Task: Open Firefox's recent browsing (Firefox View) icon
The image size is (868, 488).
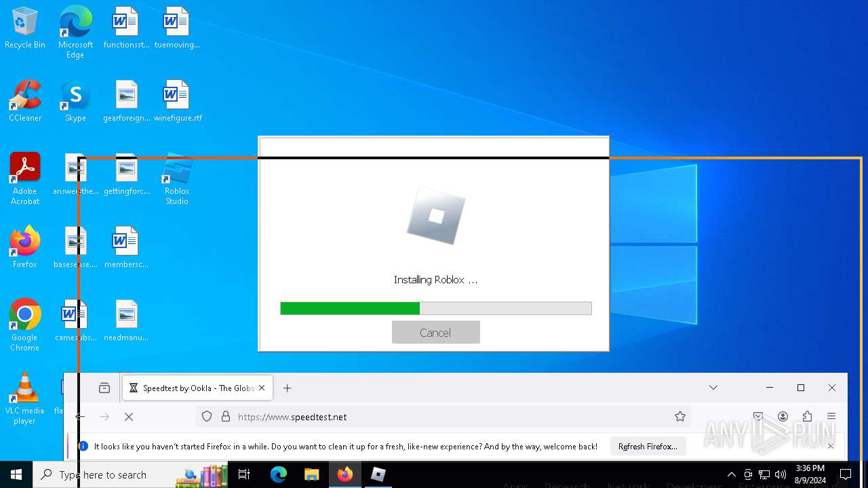Action: click(104, 388)
